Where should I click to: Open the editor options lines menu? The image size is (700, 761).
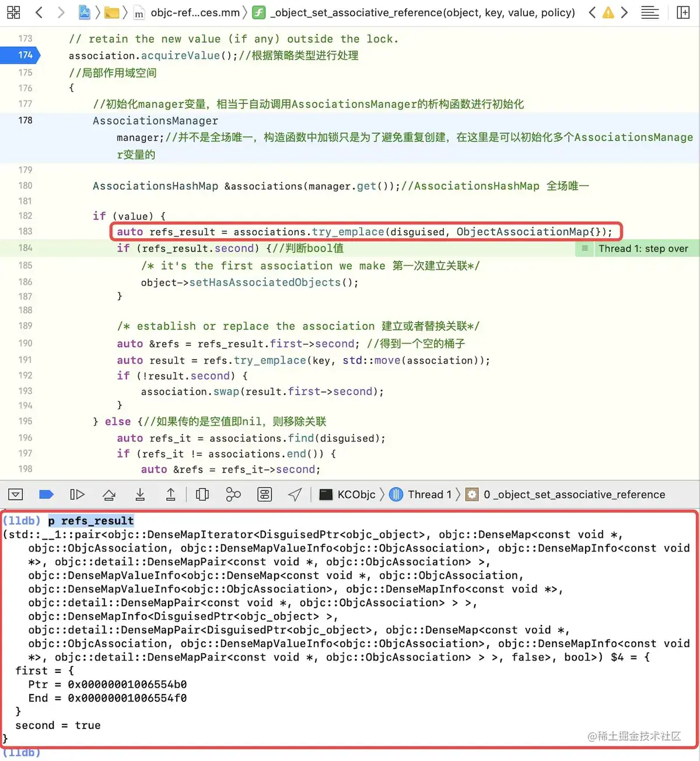650,12
